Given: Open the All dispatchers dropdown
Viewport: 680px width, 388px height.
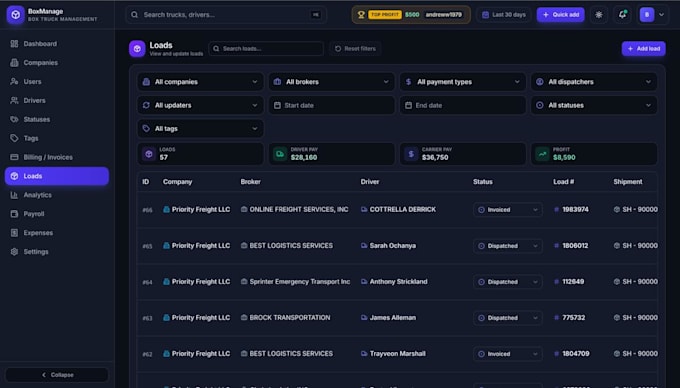Looking at the screenshot, I should [594, 82].
